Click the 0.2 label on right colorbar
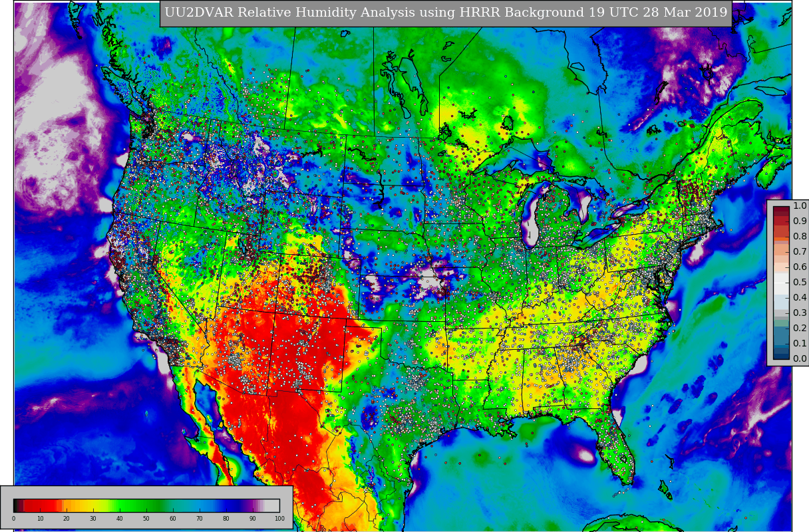This screenshot has width=809, height=532. (x=800, y=329)
